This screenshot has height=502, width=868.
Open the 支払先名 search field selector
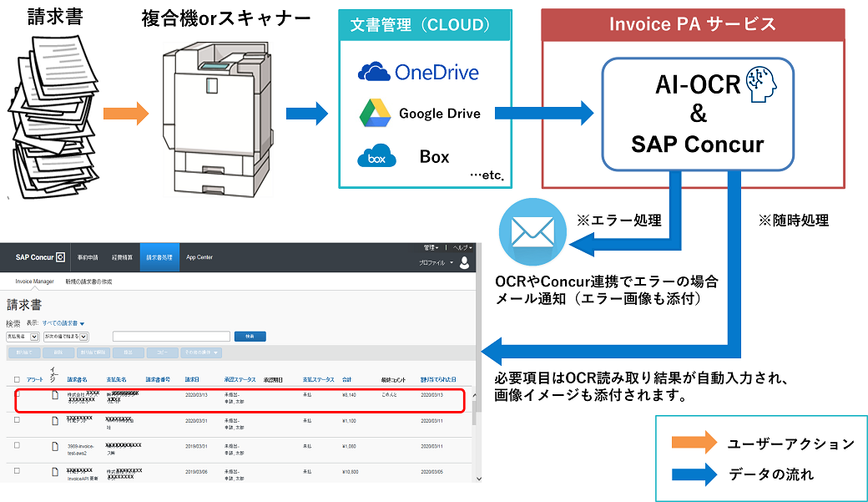click(23, 337)
